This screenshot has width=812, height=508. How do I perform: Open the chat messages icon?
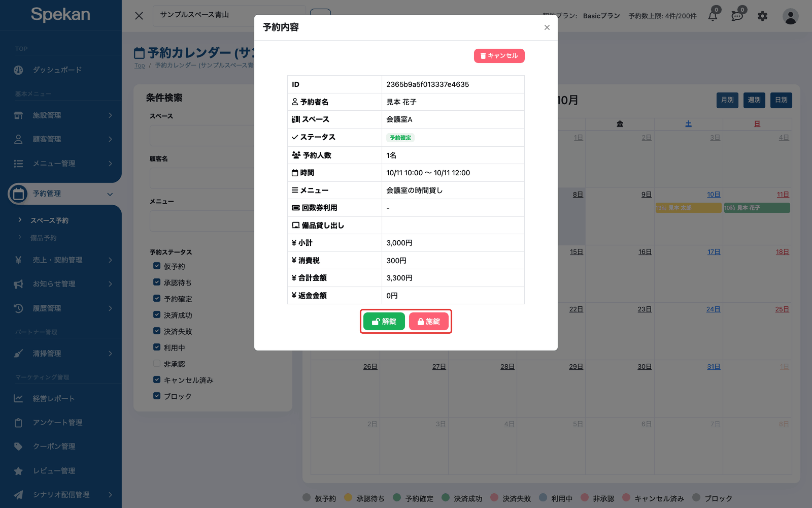point(737,16)
